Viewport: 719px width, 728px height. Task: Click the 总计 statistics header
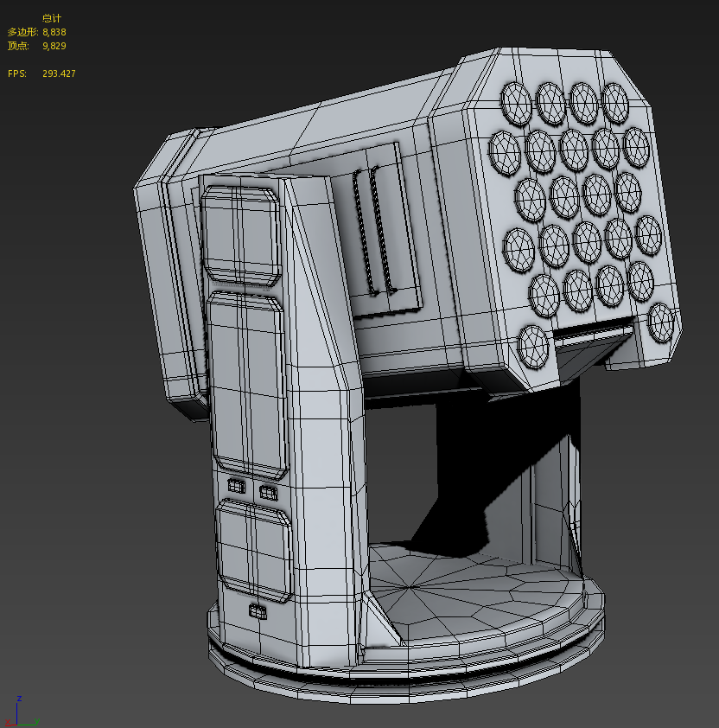[x=52, y=18]
